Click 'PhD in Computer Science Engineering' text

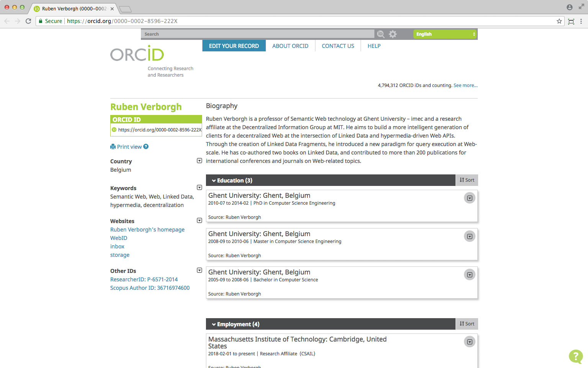point(294,203)
